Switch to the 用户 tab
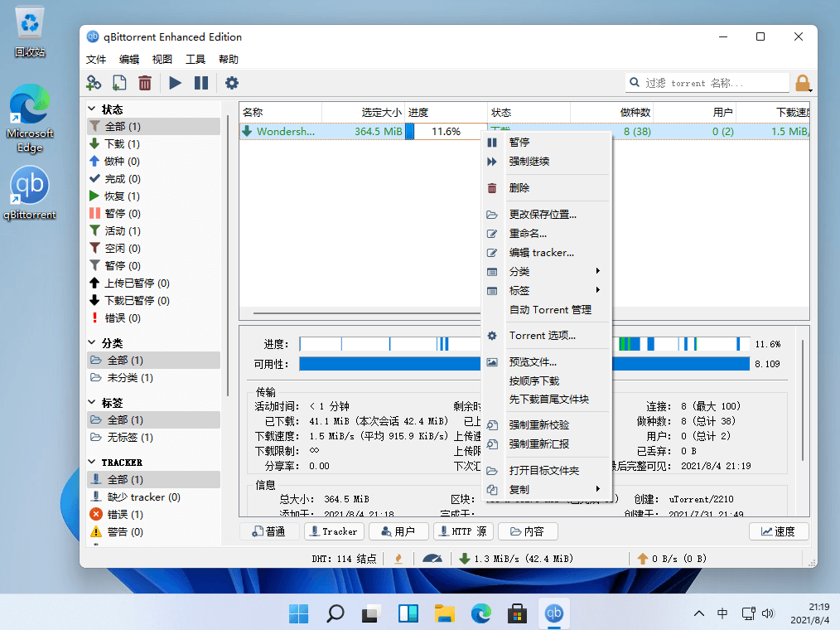 (x=398, y=531)
